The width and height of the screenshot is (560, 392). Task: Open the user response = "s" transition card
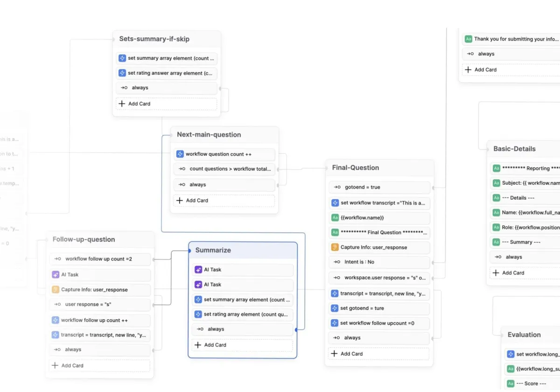[x=100, y=304]
